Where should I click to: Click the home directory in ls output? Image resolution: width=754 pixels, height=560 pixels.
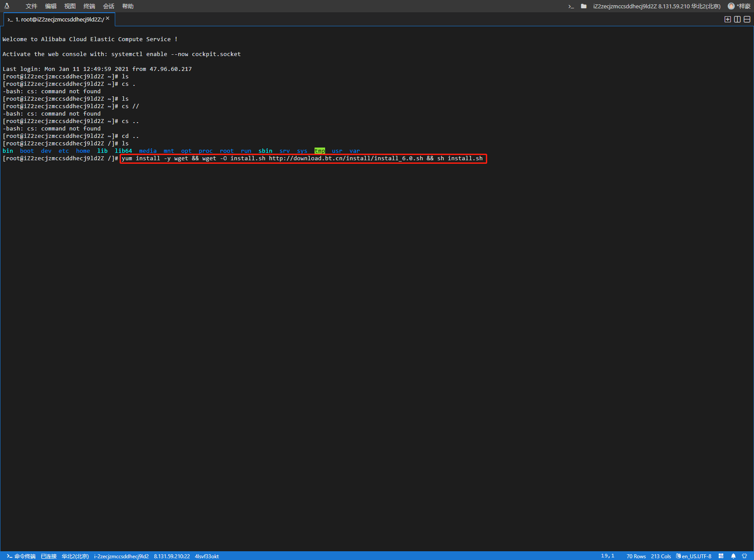pyautogui.click(x=83, y=151)
